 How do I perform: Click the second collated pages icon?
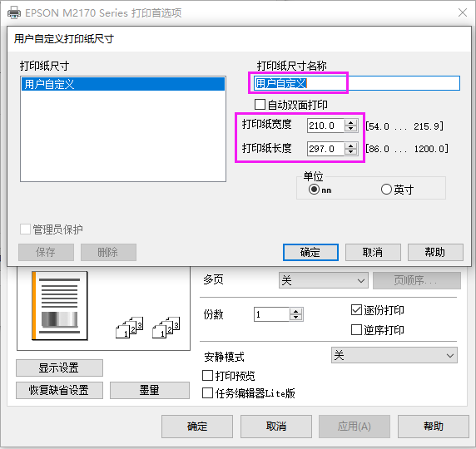[166, 328]
